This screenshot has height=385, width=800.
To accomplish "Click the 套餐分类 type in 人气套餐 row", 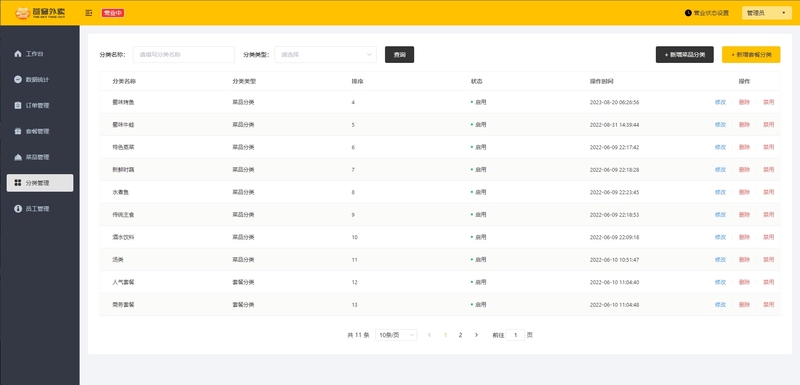I will click(x=243, y=282).
